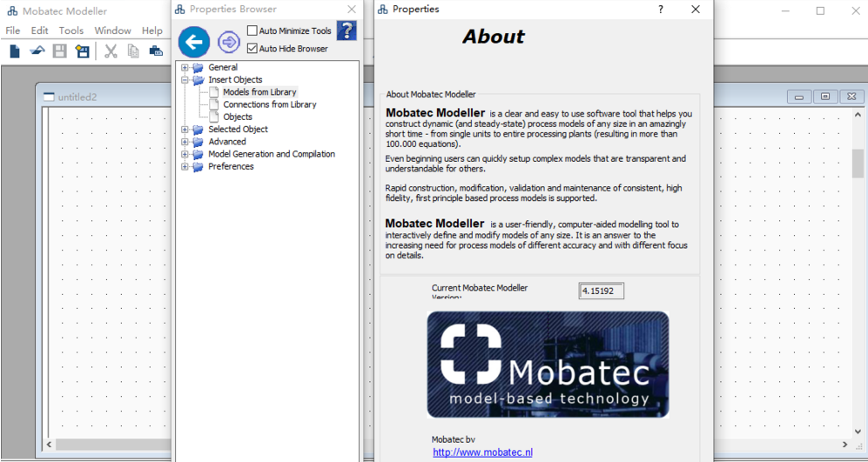
Task: Close the untitled2 child window
Action: click(x=851, y=97)
